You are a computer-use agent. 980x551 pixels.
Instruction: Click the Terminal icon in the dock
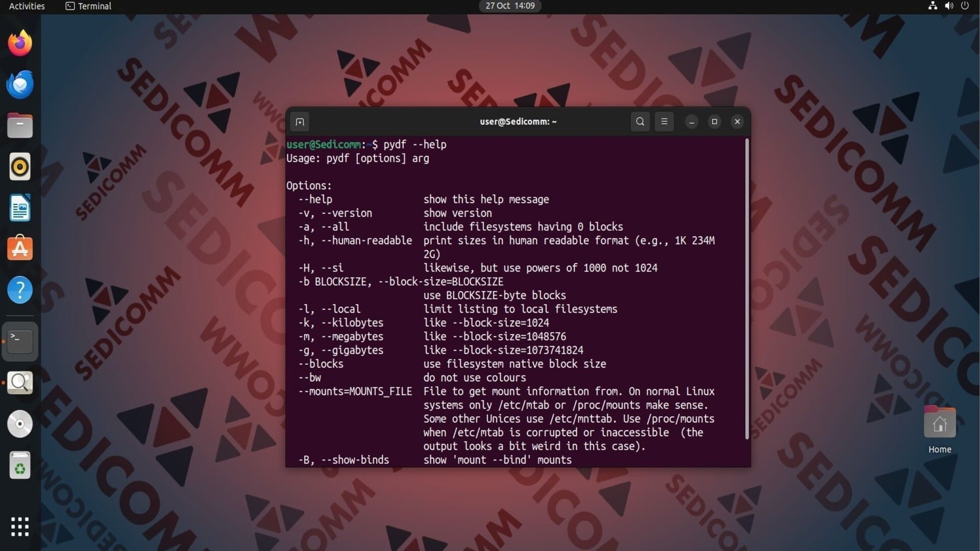(20, 341)
